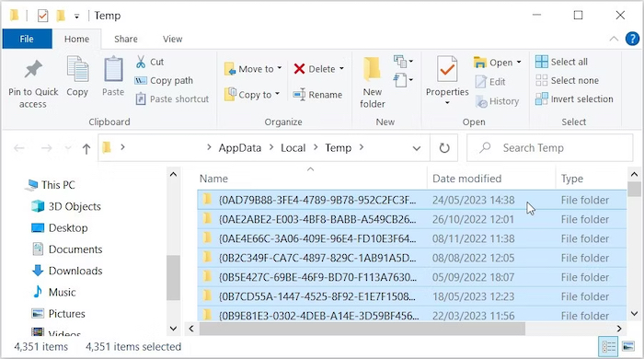Select This PC in navigation pane
The width and height of the screenshot is (644, 359).
click(50, 185)
